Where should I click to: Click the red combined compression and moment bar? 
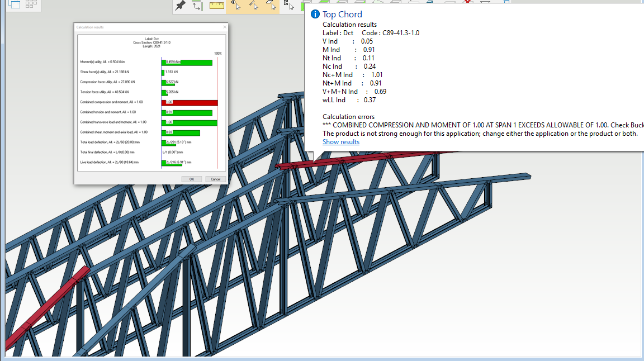tap(190, 102)
